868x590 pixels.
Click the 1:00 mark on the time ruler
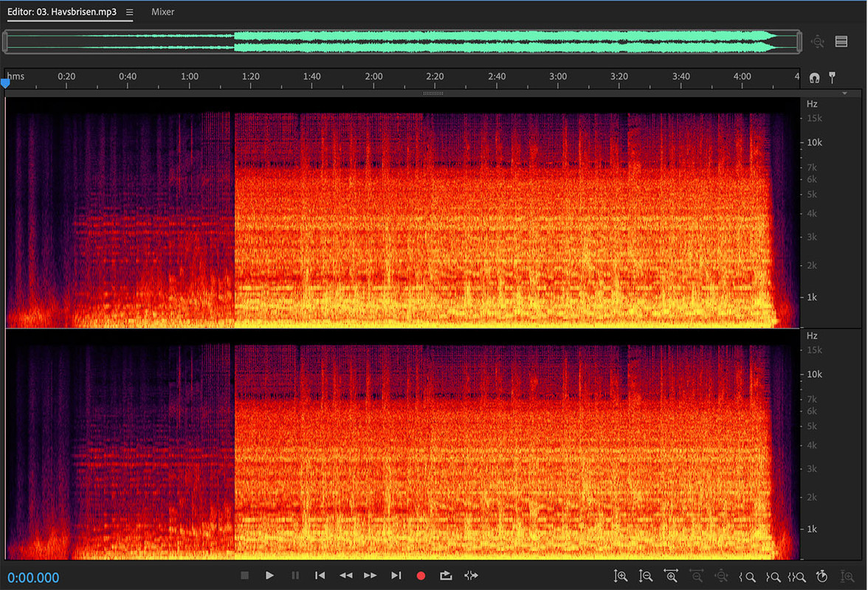189,76
